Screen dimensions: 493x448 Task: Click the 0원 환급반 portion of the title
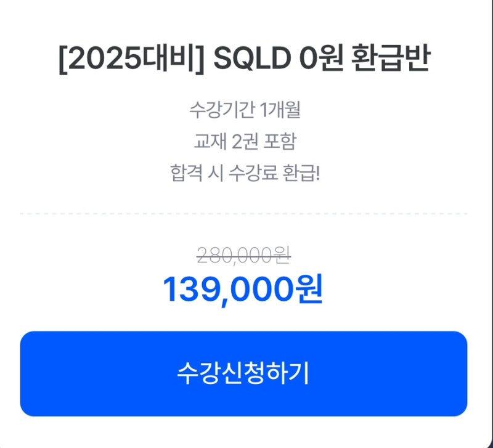click(367, 59)
